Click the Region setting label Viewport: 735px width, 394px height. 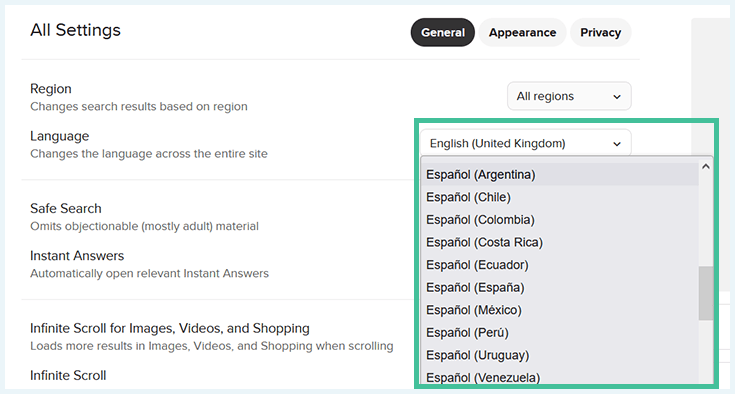point(51,89)
